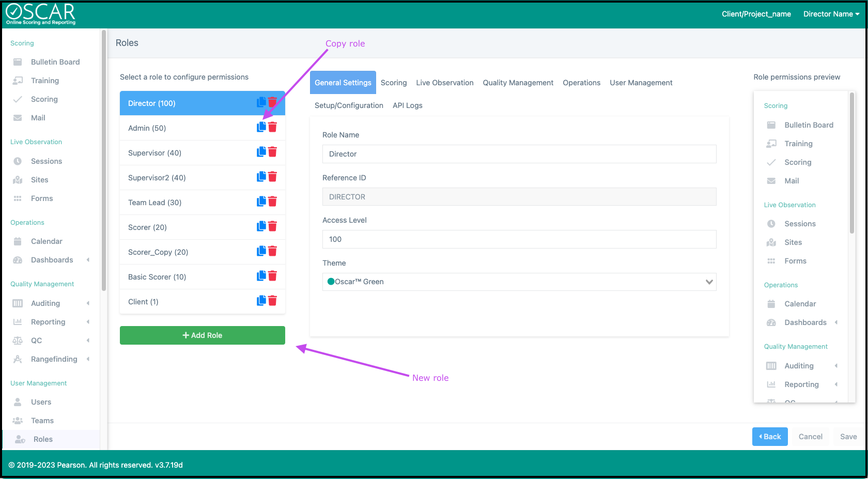The image size is (868, 479).
Task: Switch to the Live Observation tab
Action: coord(444,83)
